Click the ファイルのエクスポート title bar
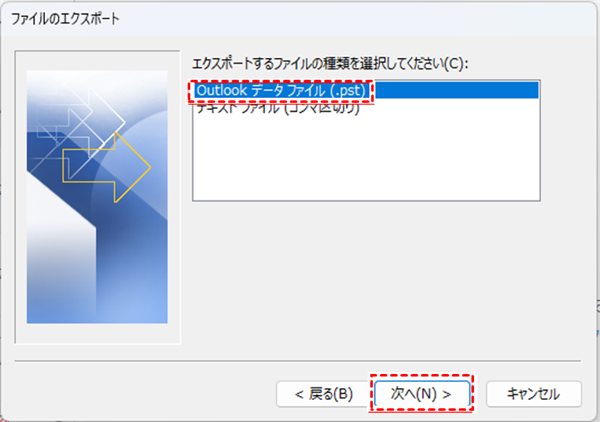The height and width of the screenshot is (422, 600). [298, 18]
